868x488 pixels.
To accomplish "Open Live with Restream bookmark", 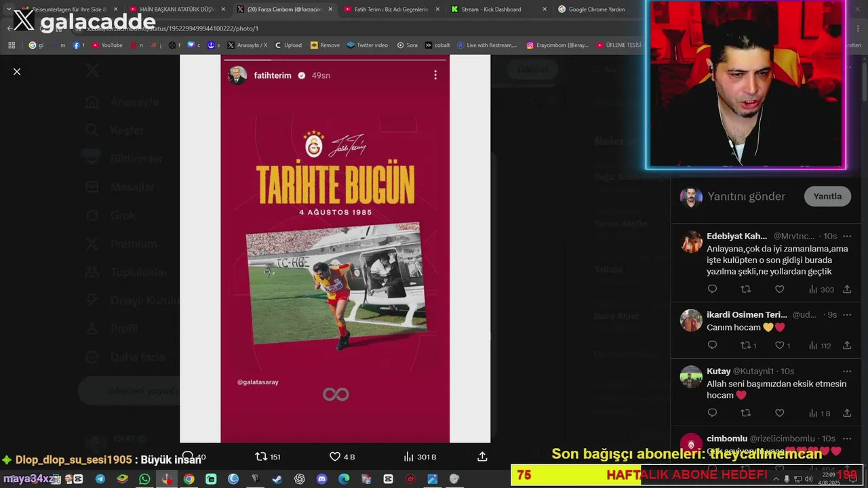I will (487, 45).
